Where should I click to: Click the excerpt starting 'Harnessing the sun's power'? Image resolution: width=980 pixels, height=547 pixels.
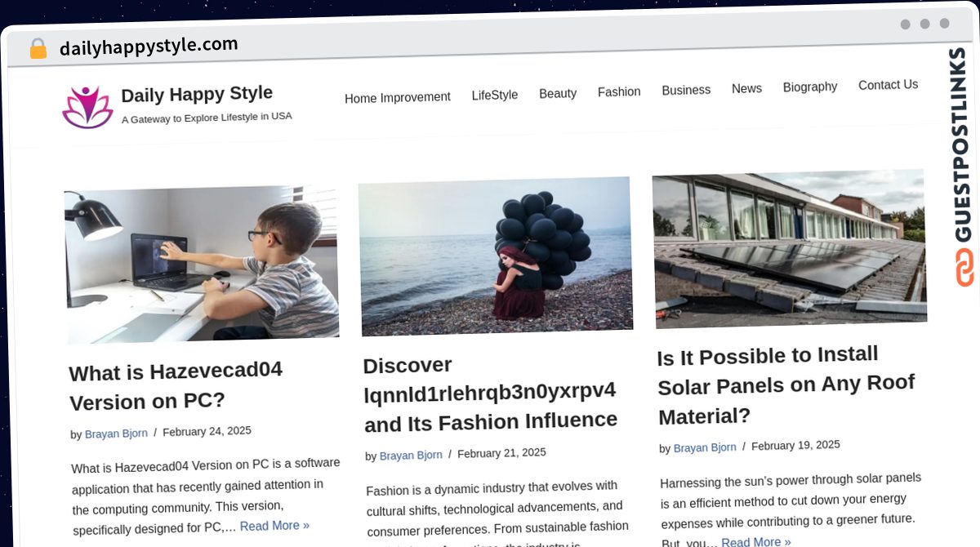coord(791,510)
